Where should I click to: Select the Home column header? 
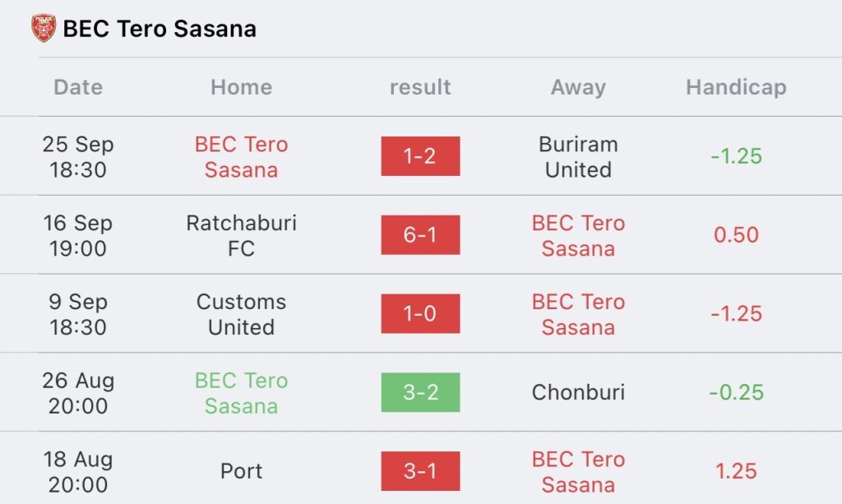click(x=241, y=87)
